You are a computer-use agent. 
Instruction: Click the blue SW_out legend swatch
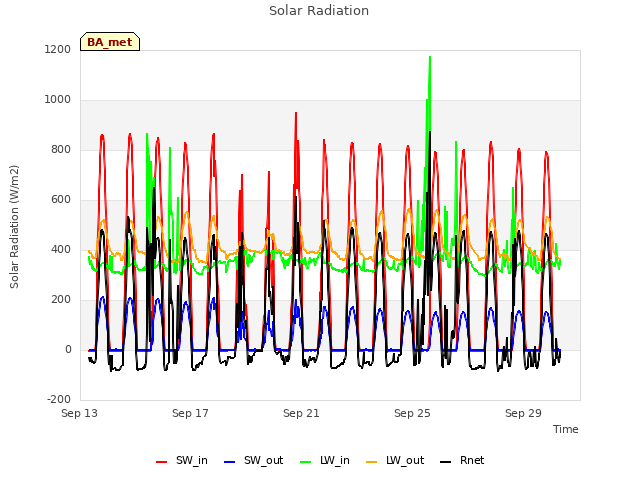click(230, 462)
